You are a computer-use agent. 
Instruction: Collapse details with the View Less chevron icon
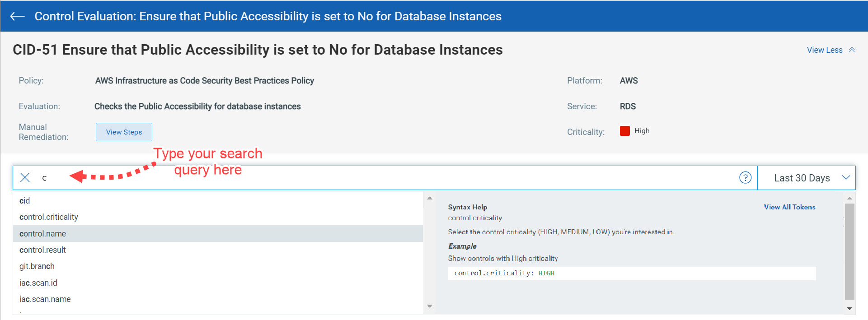coord(852,50)
